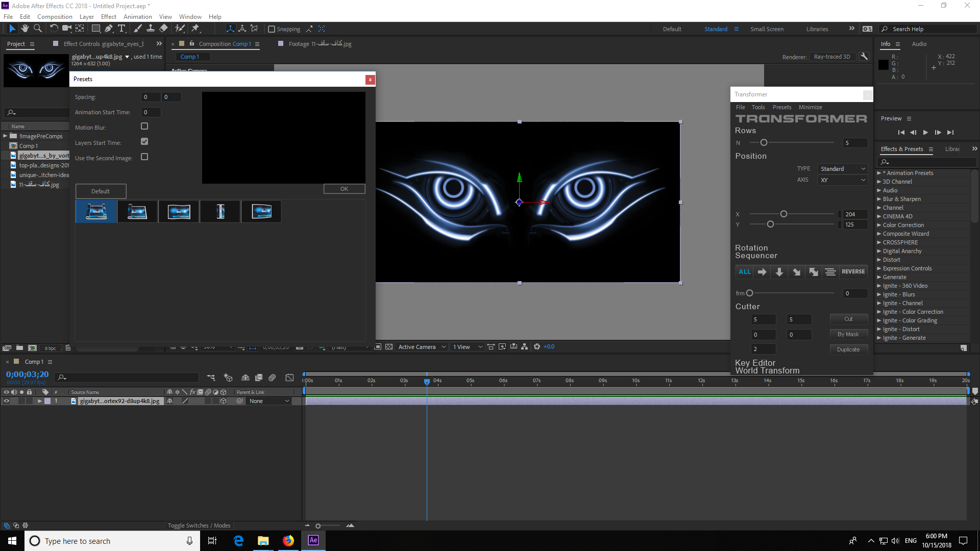Image resolution: width=980 pixels, height=551 pixels.
Task: Select the Hand tool
Action: click(24, 29)
